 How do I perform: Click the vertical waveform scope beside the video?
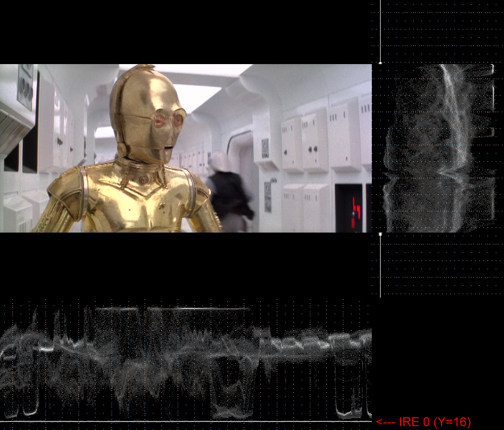pos(438,148)
